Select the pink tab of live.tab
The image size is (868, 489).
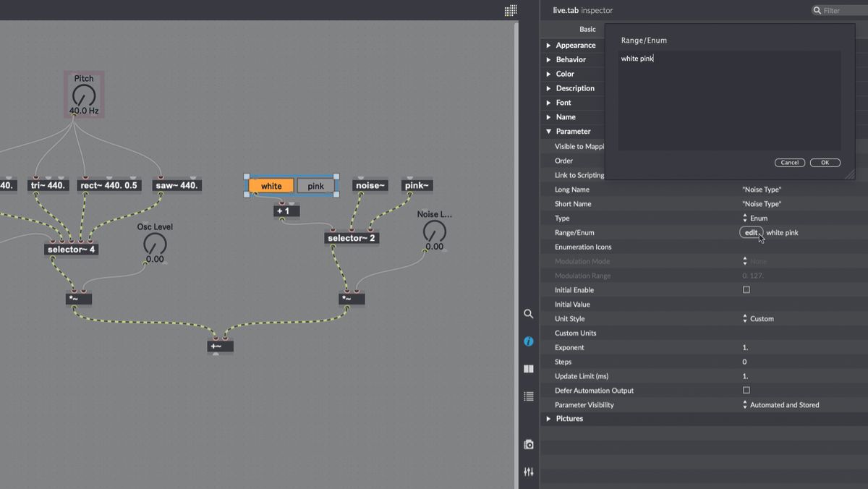pyautogui.click(x=316, y=186)
